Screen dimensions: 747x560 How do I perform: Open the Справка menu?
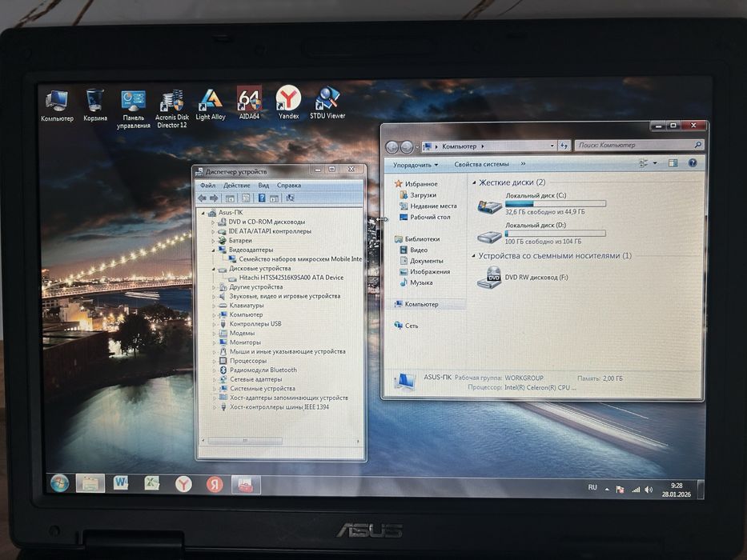click(289, 186)
